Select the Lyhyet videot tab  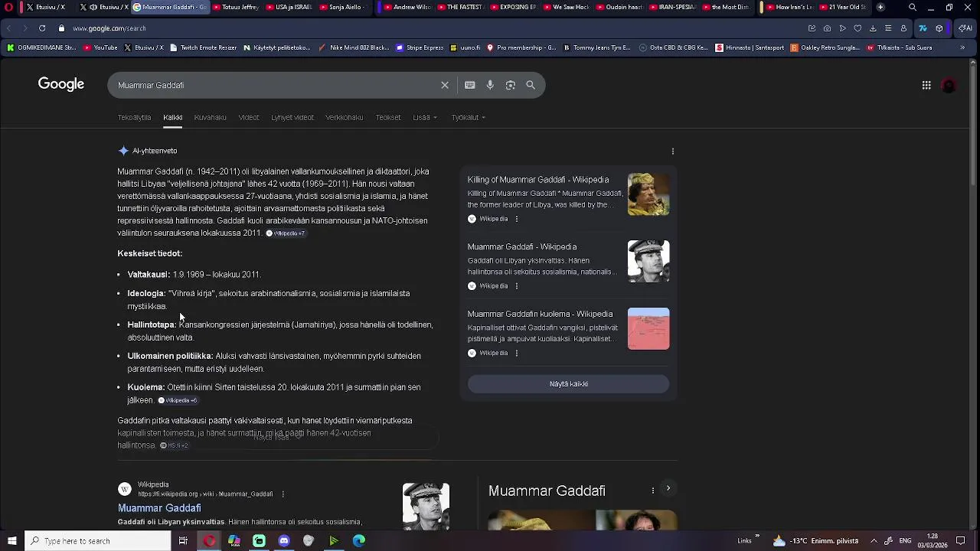pyautogui.click(x=292, y=118)
